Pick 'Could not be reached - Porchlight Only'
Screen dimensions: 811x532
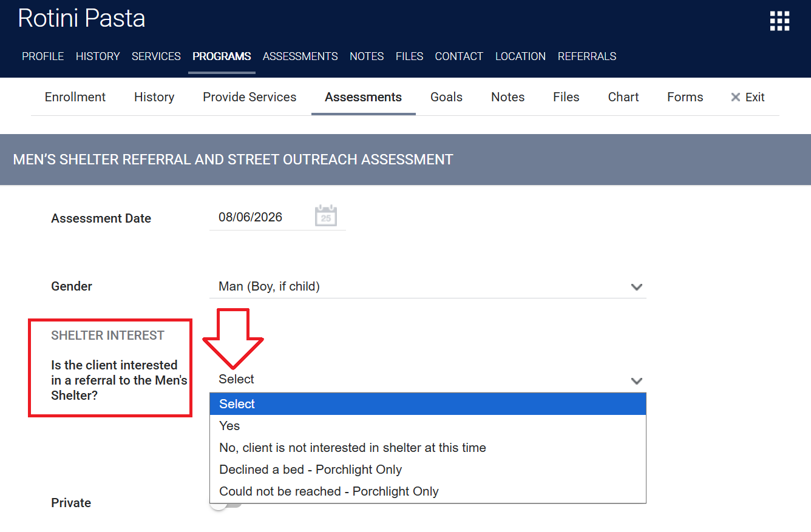(x=428, y=491)
